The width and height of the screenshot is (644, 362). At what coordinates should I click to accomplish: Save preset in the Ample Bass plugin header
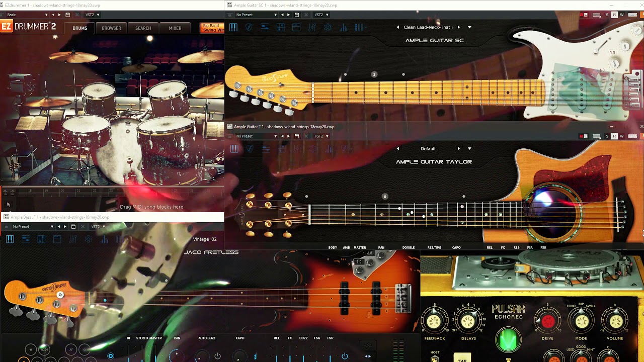[x=73, y=227]
